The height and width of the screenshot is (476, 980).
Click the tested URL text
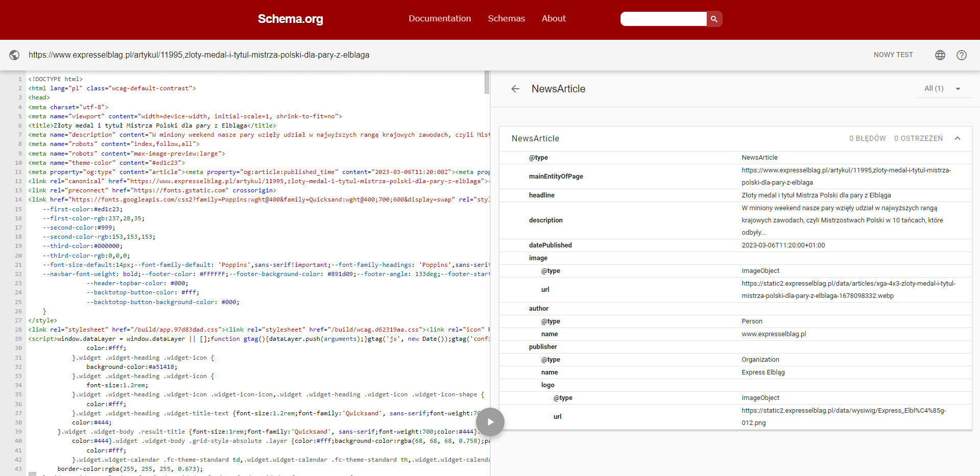point(199,55)
